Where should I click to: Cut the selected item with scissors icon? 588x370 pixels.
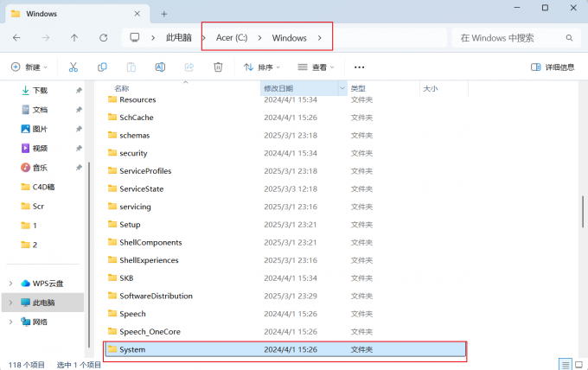click(73, 67)
